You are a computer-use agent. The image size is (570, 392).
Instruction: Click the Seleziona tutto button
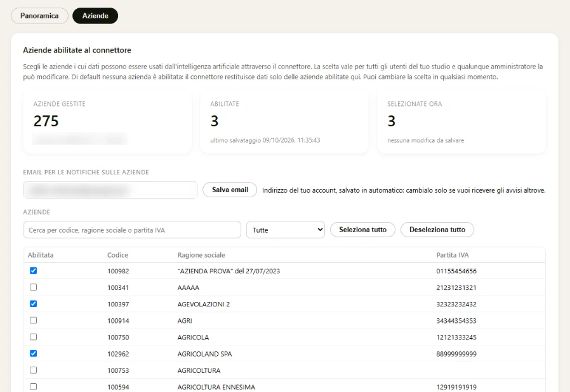[x=362, y=230]
